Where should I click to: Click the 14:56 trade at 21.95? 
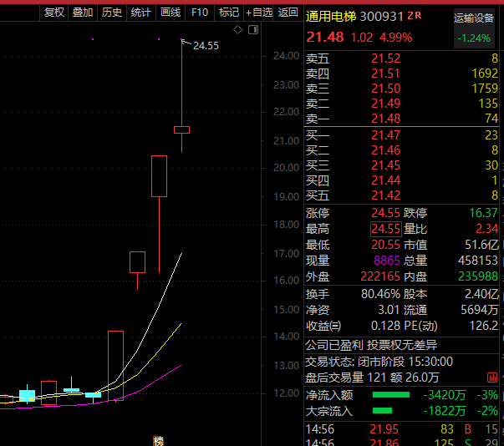pos(402,429)
